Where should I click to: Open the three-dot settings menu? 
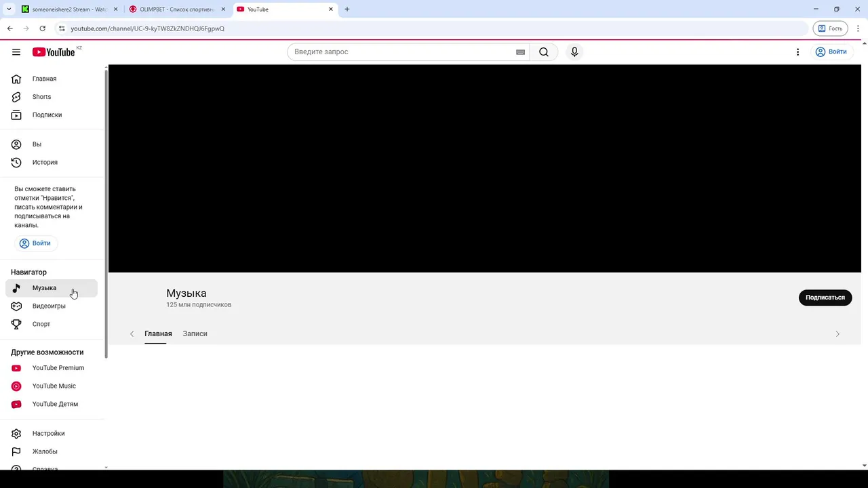tap(798, 52)
